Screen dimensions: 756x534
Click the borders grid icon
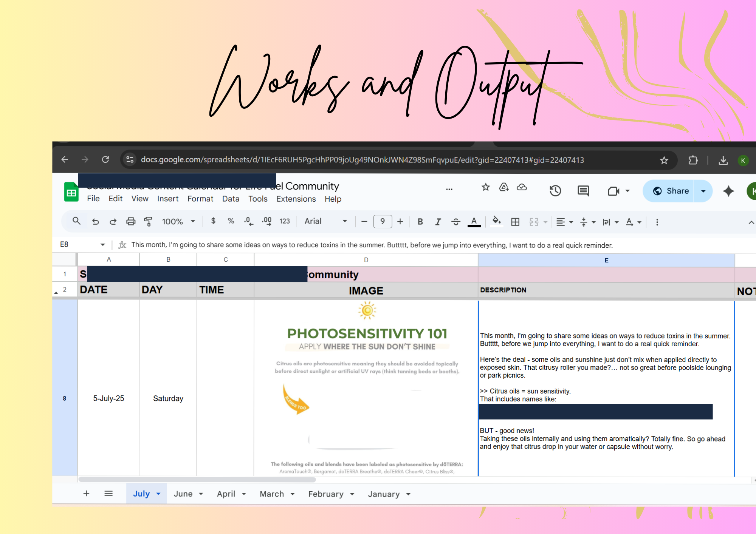515,222
